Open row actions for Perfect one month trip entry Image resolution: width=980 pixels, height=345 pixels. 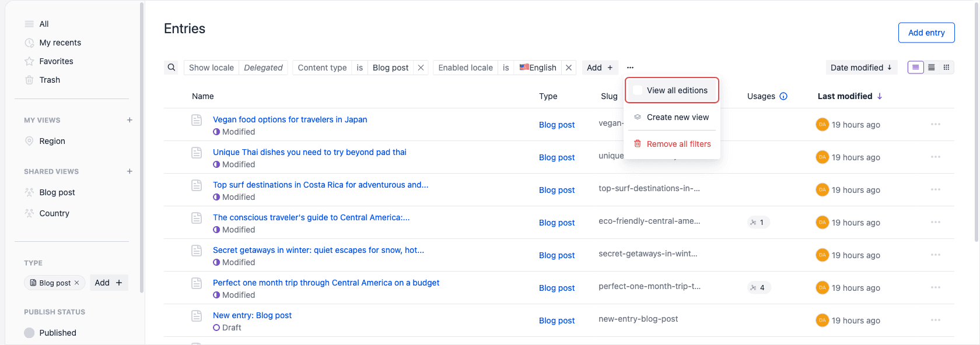[x=936, y=287]
